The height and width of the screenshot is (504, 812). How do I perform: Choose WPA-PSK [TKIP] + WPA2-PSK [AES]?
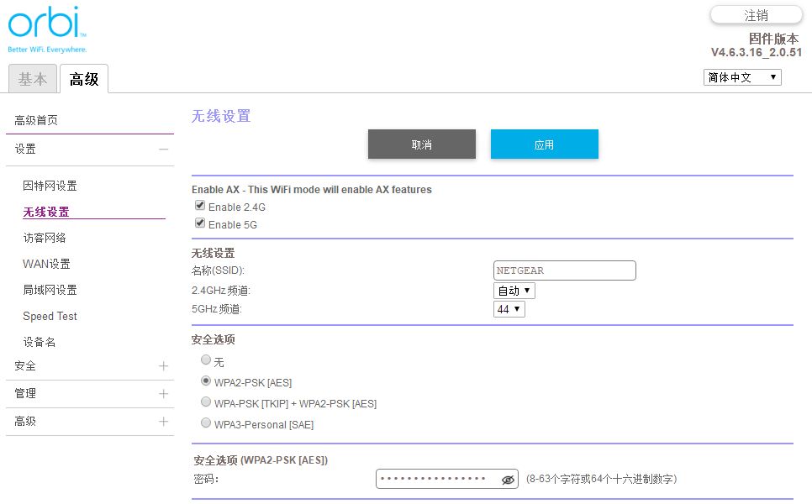click(207, 403)
